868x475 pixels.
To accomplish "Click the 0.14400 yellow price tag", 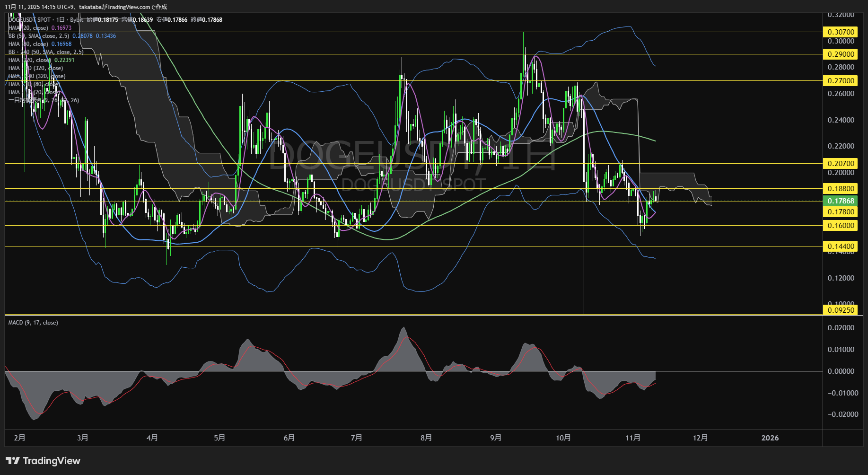I will [x=841, y=246].
